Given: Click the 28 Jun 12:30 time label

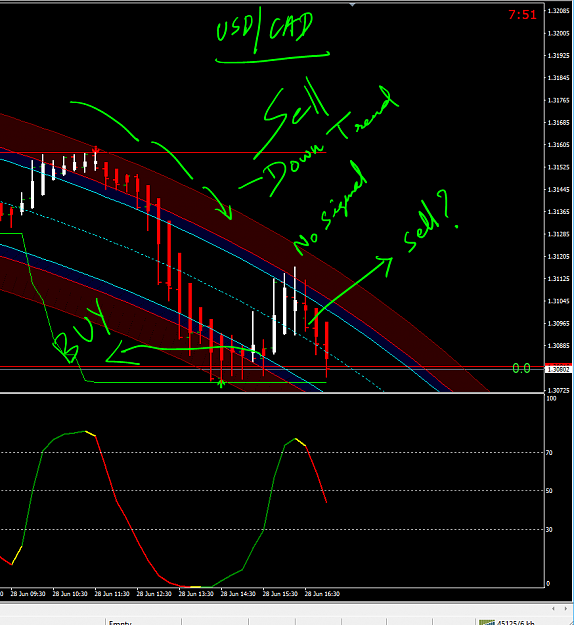Looking at the screenshot, I should 154,594.
